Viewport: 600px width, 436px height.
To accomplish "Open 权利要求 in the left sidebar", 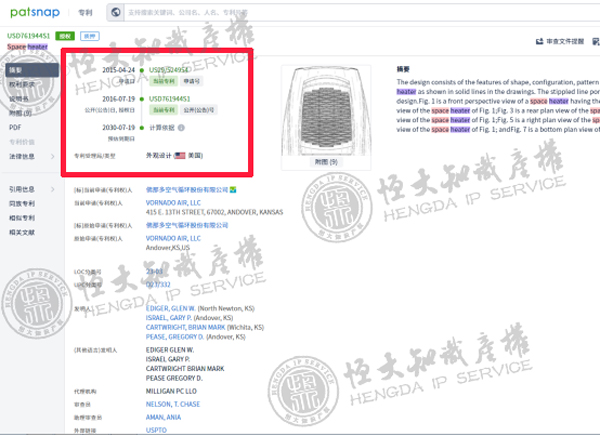I will [22, 84].
